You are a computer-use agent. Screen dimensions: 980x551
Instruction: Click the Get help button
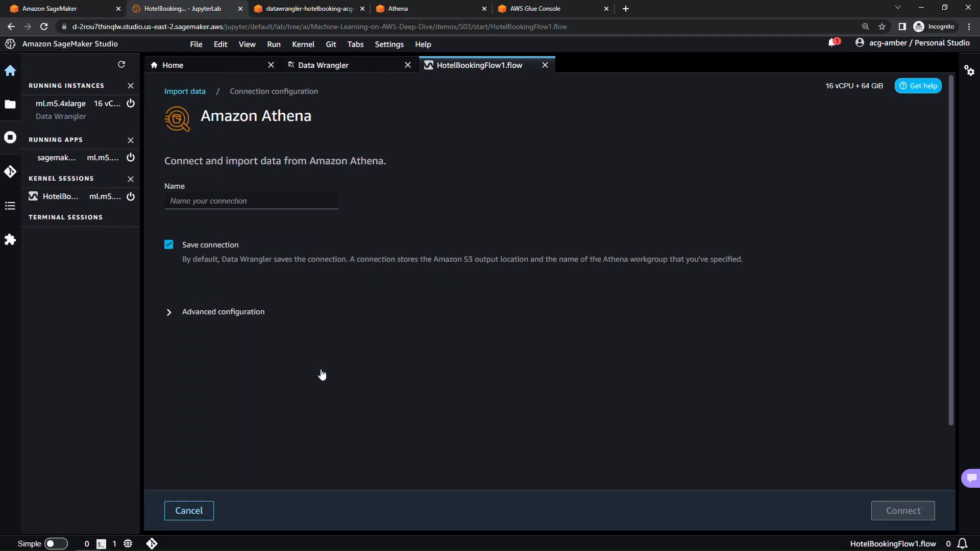(918, 86)
